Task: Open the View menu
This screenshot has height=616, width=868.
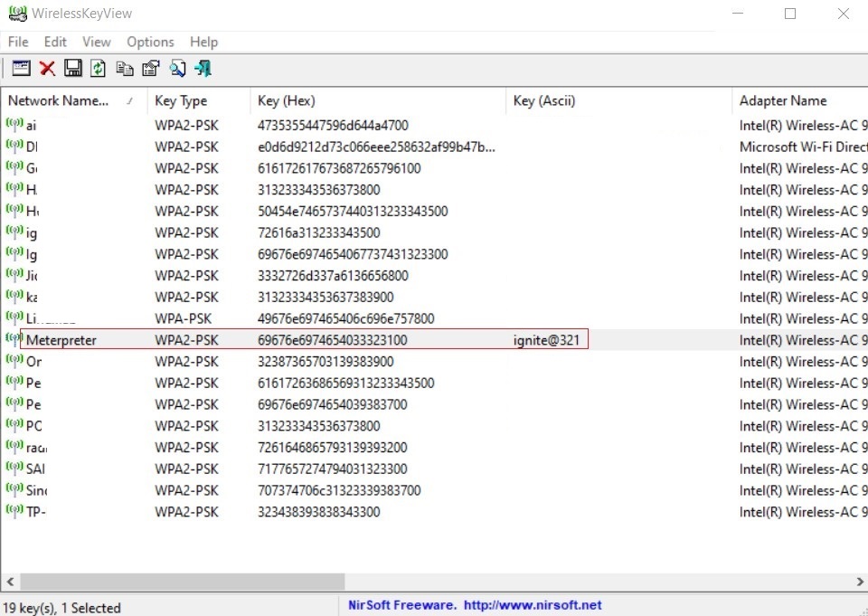Action: (97, 43)
